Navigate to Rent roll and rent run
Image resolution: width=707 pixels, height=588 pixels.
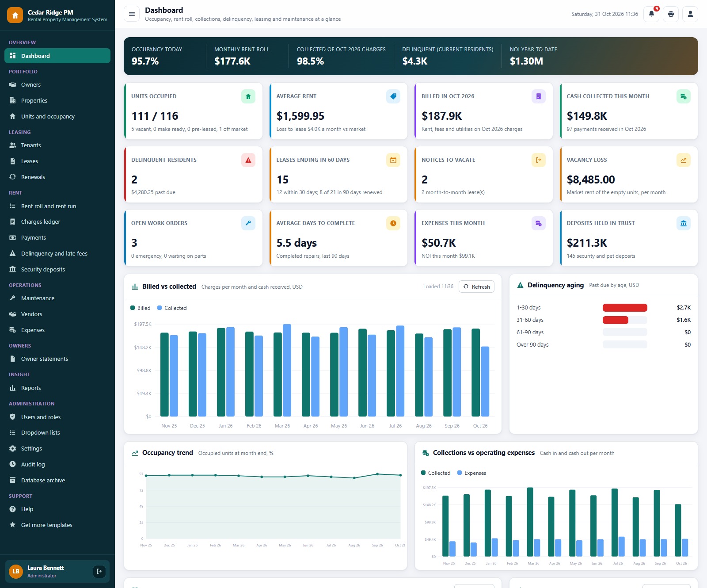click(x=57, y=206)
